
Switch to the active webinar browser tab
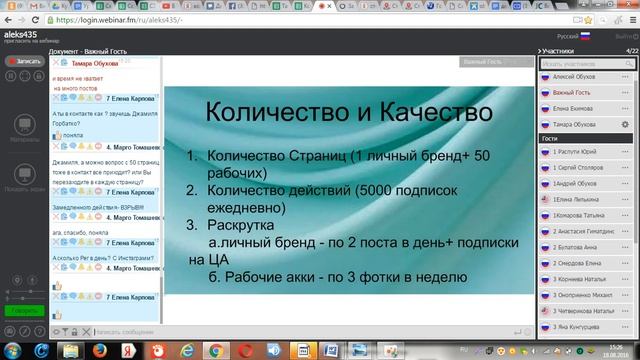[324, 6]
